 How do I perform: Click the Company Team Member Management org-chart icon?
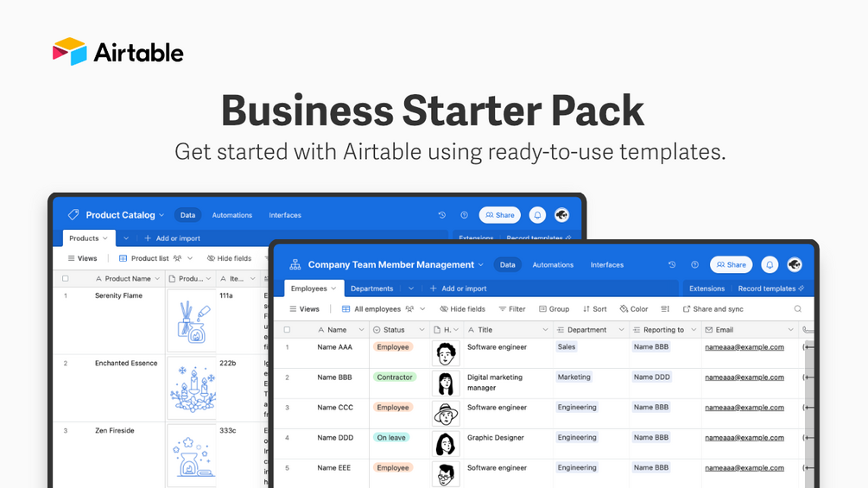[295, 264]
